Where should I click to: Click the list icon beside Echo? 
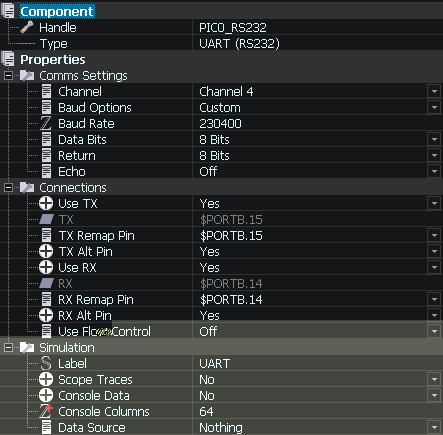(46, 171)
